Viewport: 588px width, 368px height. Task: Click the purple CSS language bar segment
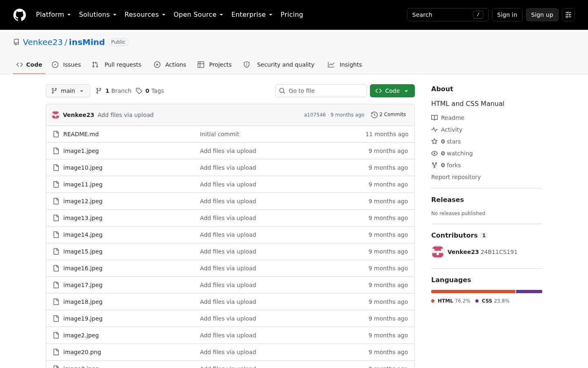coord(529,292)
